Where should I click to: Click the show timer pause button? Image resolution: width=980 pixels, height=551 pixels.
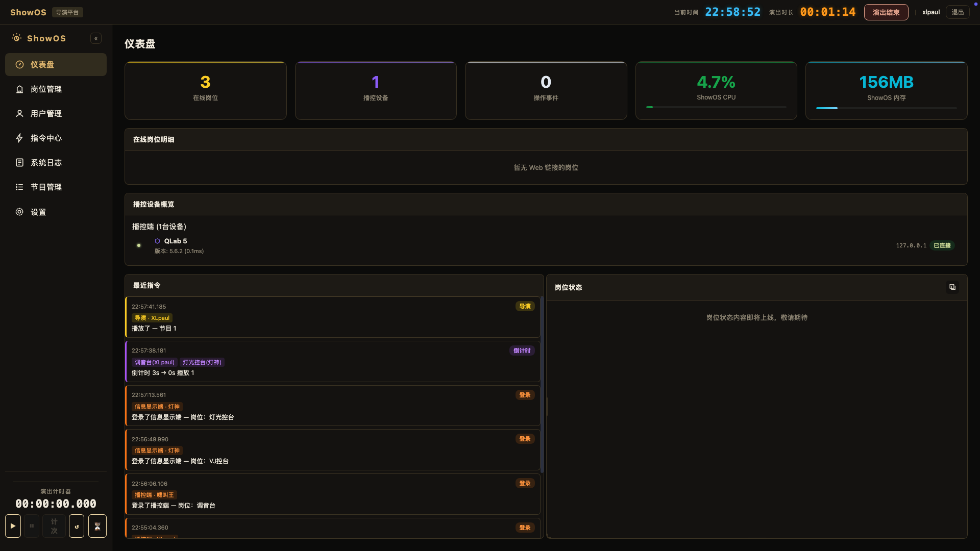tap(32, 526)
